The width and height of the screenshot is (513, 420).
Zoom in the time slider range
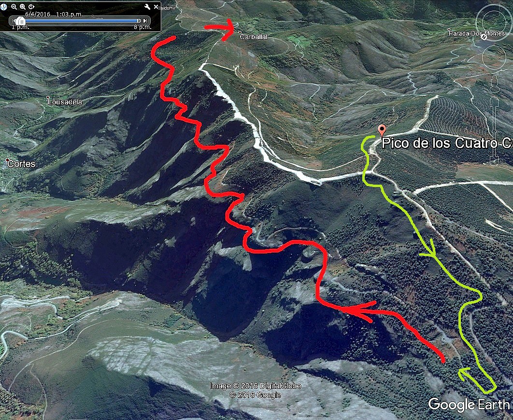point(23,7)
